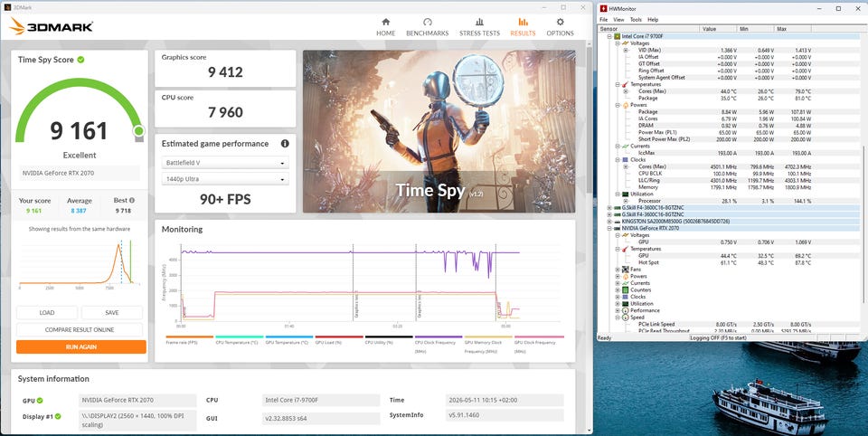Expand Clocks node under NVIDIA GeForce RTX 2070

coord(618,297)
